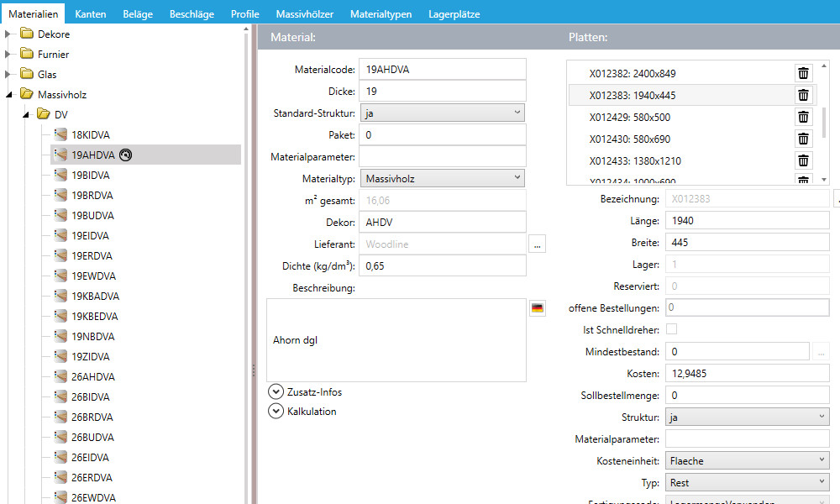Click the material icon of 19NBDVA
Viewport: 840px width, 504px height.
click(x=60, y=336)
